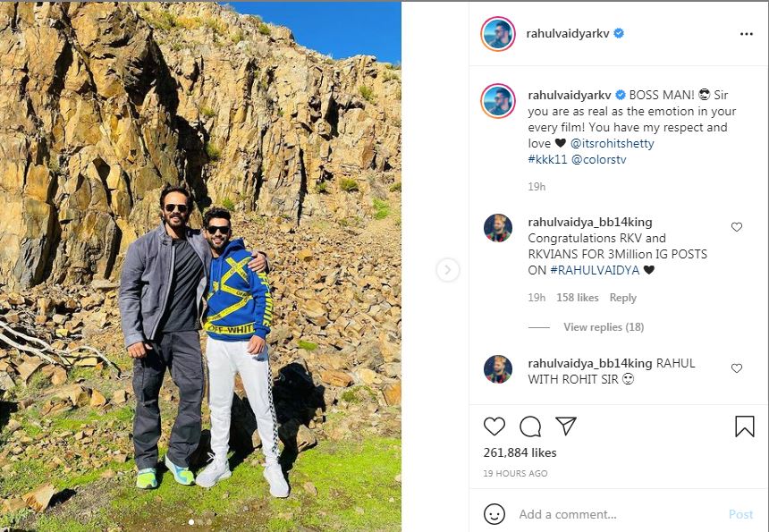Submit comment using the Post button
This screenshot has width=769, height=532.
pos(740,514)
